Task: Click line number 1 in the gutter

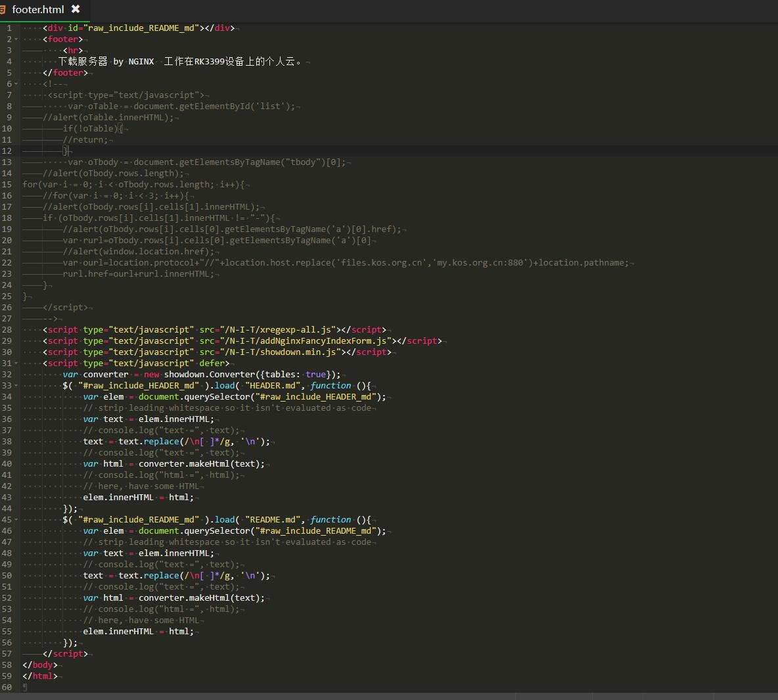Action: point(9,28)
